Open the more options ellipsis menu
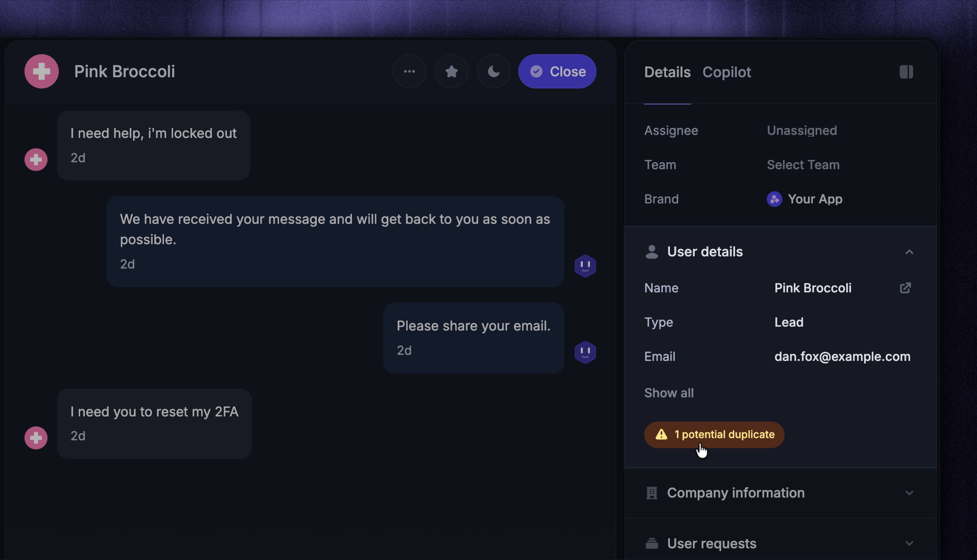The width and height of the screenshot is (977, 560). point(409,71)
